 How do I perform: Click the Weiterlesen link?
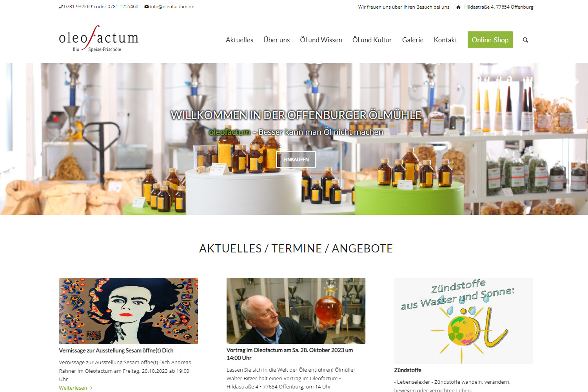click(x=73, y=388)
